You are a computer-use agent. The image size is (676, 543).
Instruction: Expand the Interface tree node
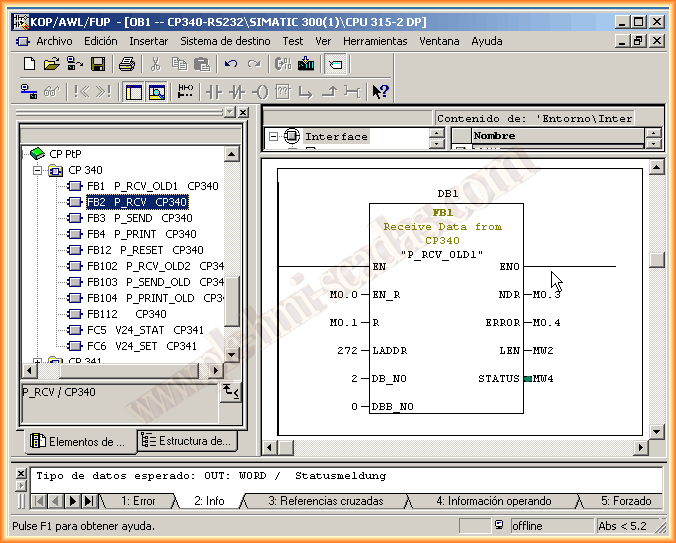tap(275, 136)
